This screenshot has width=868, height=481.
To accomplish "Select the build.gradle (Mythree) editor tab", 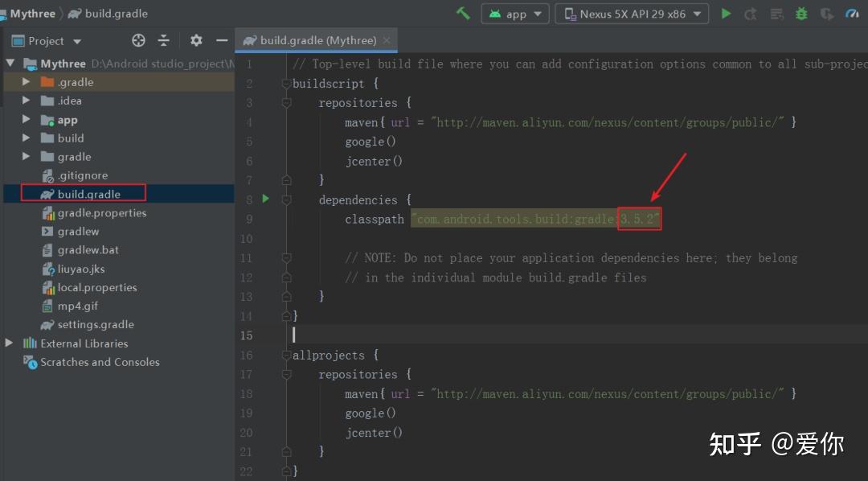I will pos(316,40).
